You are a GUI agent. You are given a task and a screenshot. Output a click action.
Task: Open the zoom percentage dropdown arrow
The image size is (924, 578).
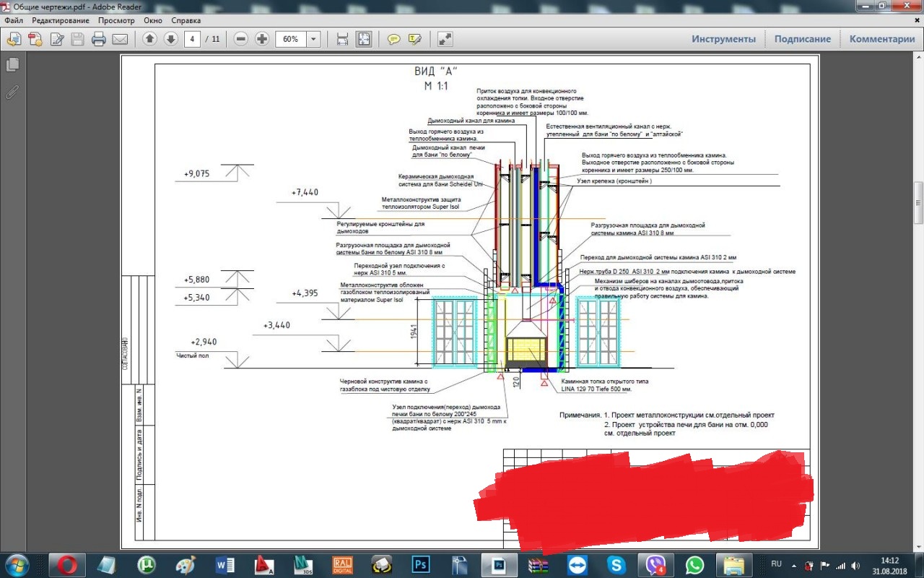pos(313,39)
